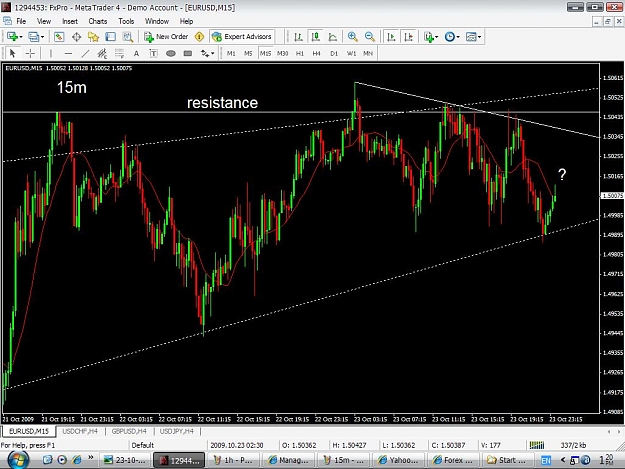This screenshot has width=625, height=469.
Task: Open the File menu
Action: click(21, 22)
